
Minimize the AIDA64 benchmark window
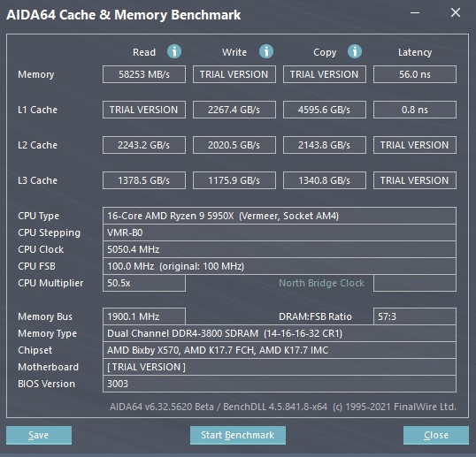415,12
